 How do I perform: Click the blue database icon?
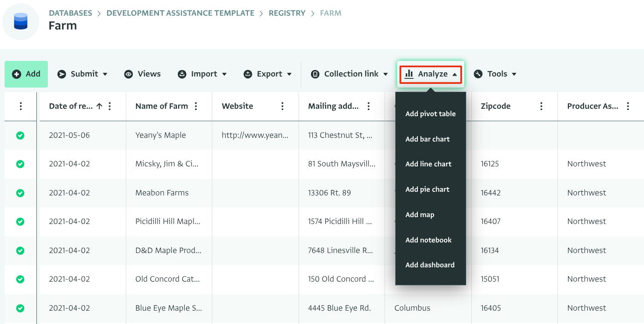tap(21, 21)
